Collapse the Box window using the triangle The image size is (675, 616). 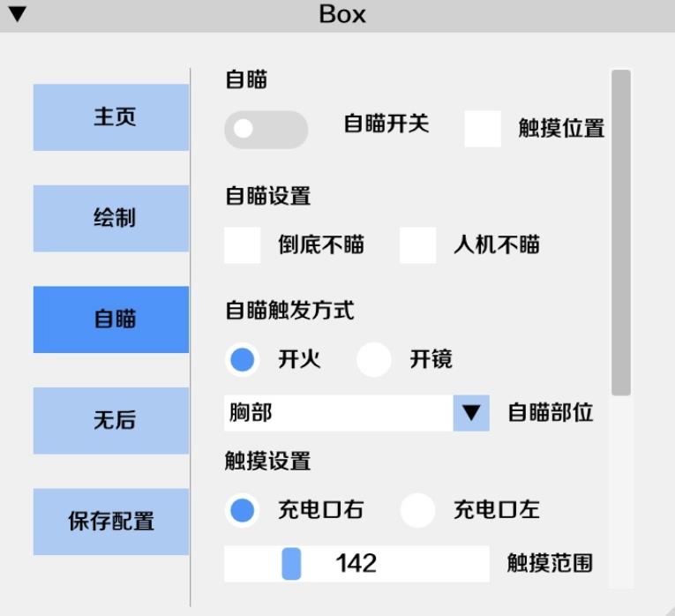tap(18, 14)
